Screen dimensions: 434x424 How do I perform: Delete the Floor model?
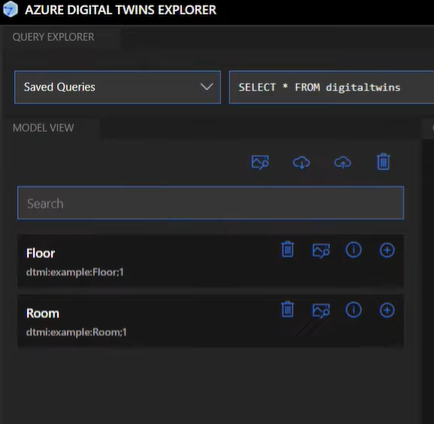[x=287, y=250]
